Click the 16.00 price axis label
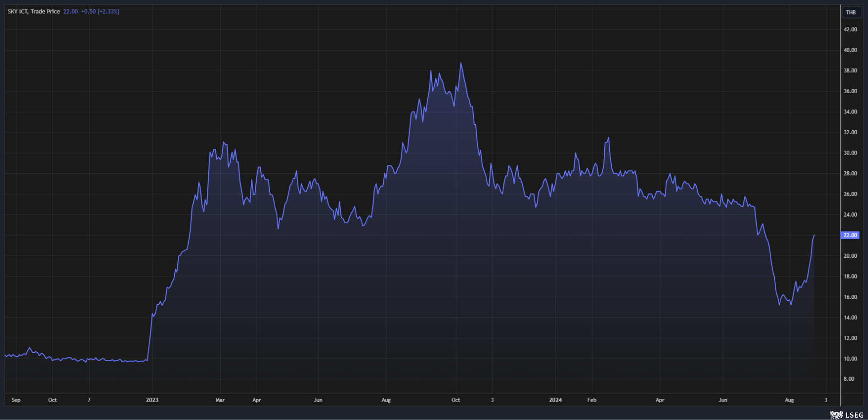The width and height of the screenshot is (868, 420). (850, 297)
